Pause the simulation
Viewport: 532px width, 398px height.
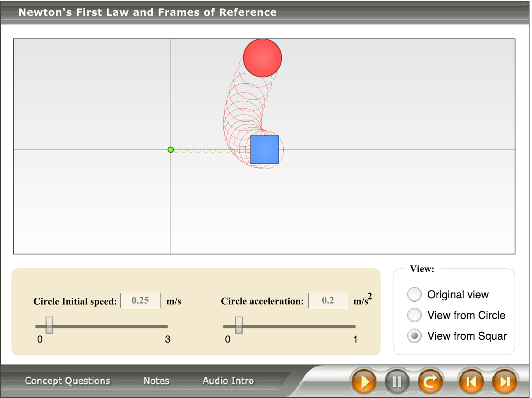[x=397, y=381]
